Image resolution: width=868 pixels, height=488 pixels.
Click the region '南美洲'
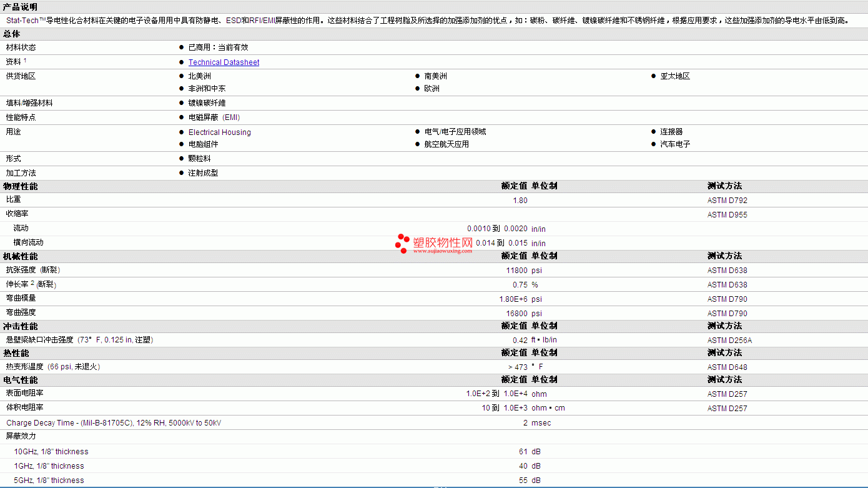[436, 76]
